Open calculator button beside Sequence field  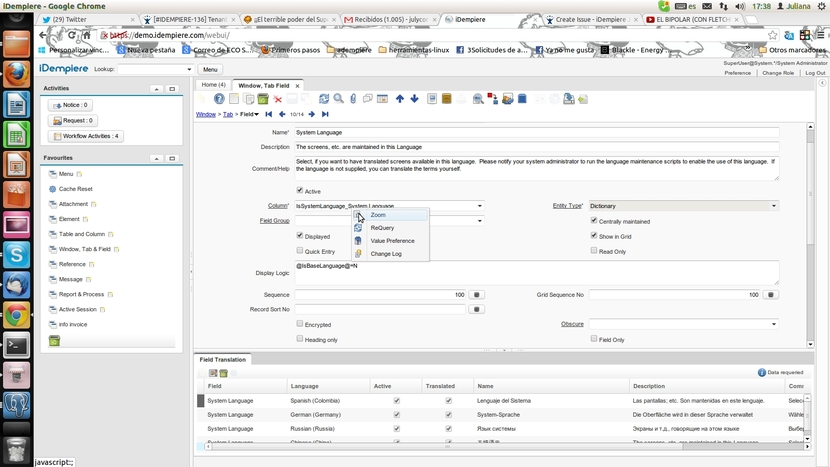477,295
